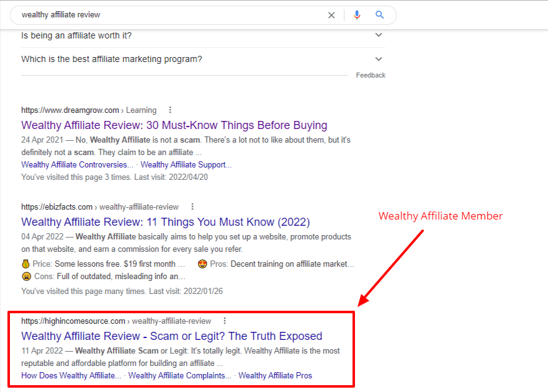
Task: Clear the search box with the X icon
Action: [x=331, y=15]
